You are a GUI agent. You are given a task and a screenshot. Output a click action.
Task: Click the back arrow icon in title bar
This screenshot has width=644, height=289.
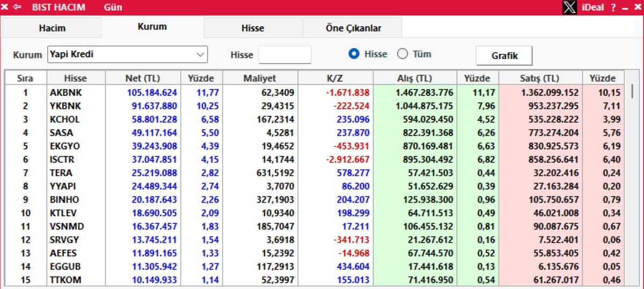pyautogui.click(x=17, y=8)
